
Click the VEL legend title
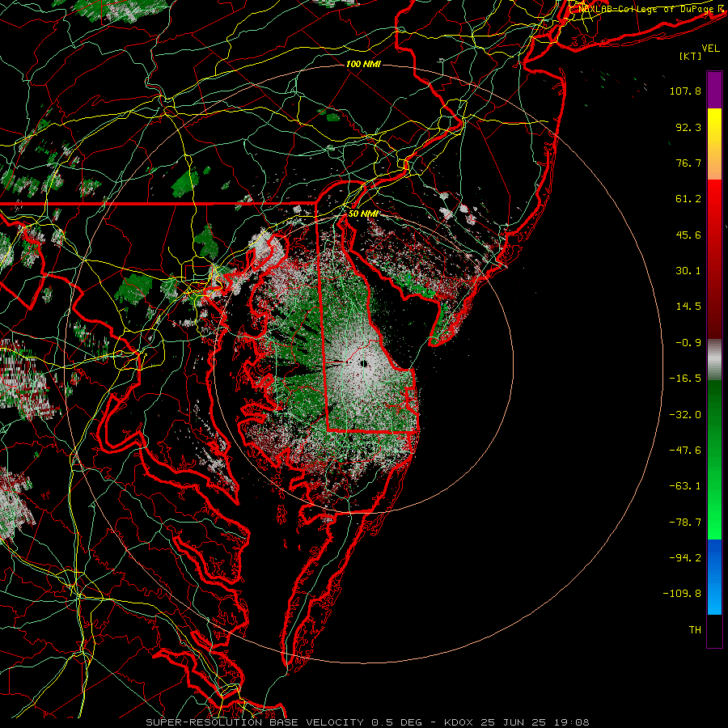pyautogui.click(x=711, y=49)
